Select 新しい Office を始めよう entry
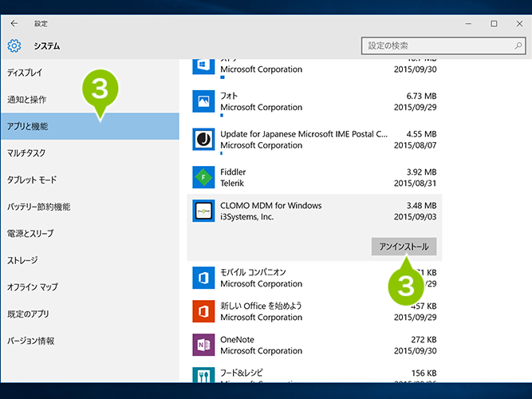The image size is (532, 399). (262, 306)
